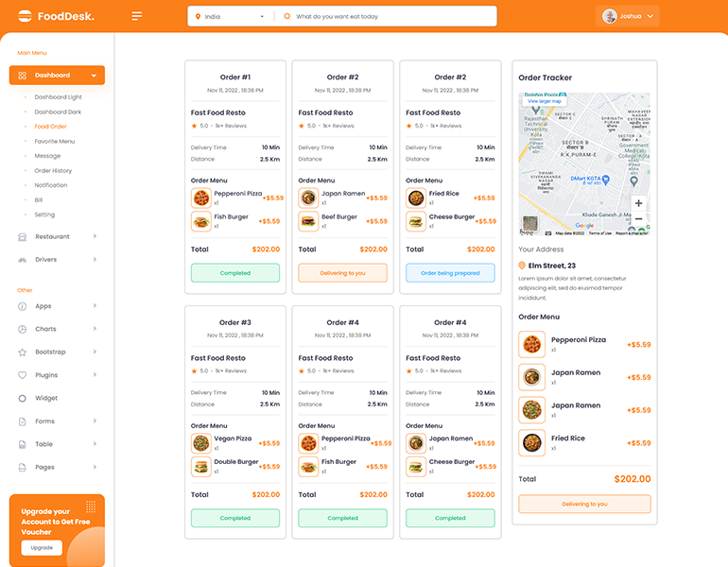Collapse the Dashboard menu section
Viewport: 728px width, 567px height.
(x=94, y=76)
